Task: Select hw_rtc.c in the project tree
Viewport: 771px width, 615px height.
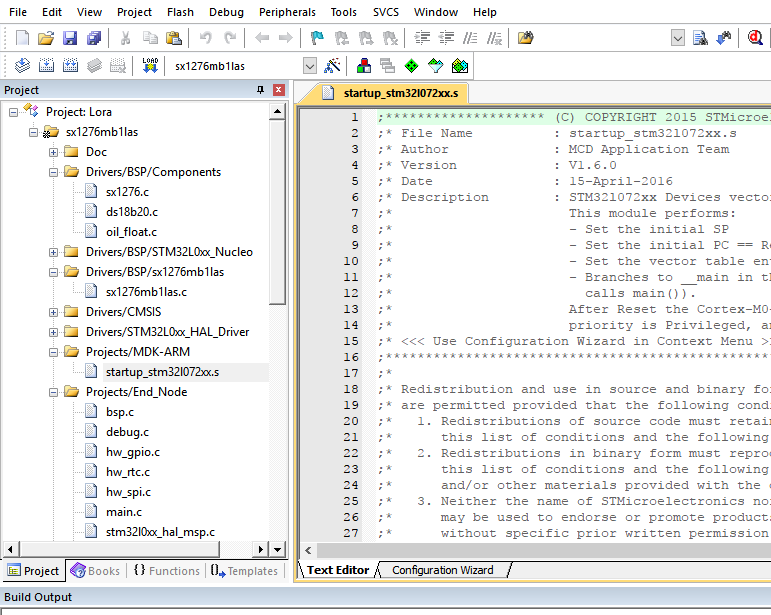Action: [128, 472]
